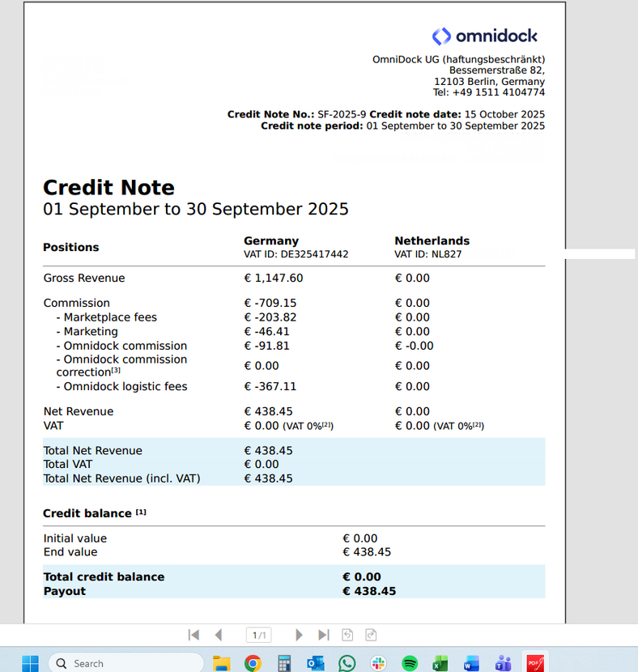Click the page number field

(x=258, y=636)
